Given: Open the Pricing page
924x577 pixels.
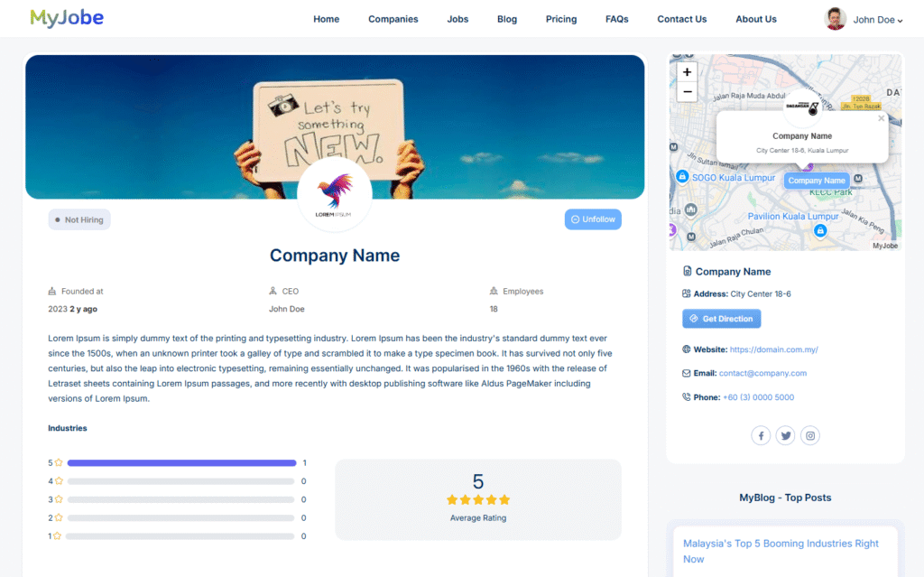Looking at the screenshot, I should 561,19.
